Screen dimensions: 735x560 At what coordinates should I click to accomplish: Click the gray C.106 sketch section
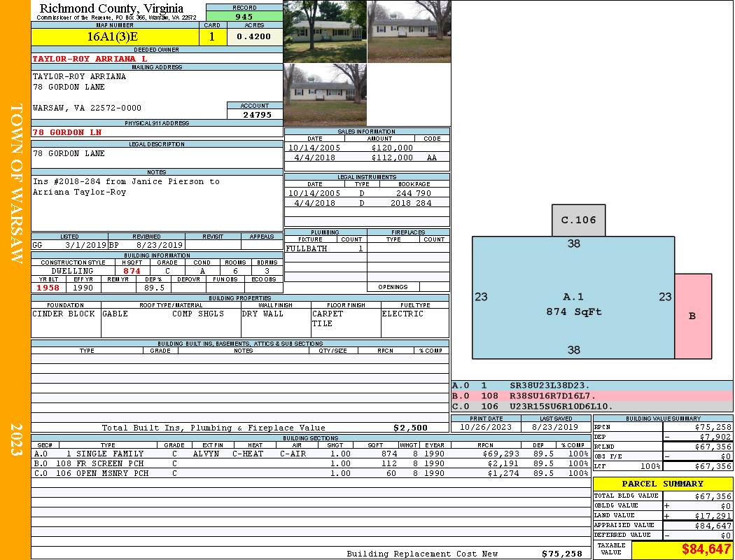(578, 220)
